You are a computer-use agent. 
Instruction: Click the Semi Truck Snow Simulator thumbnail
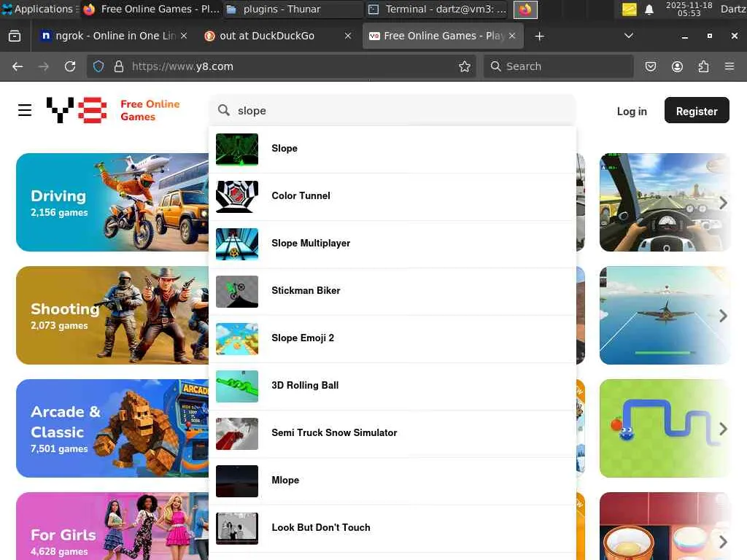point(237,433)
